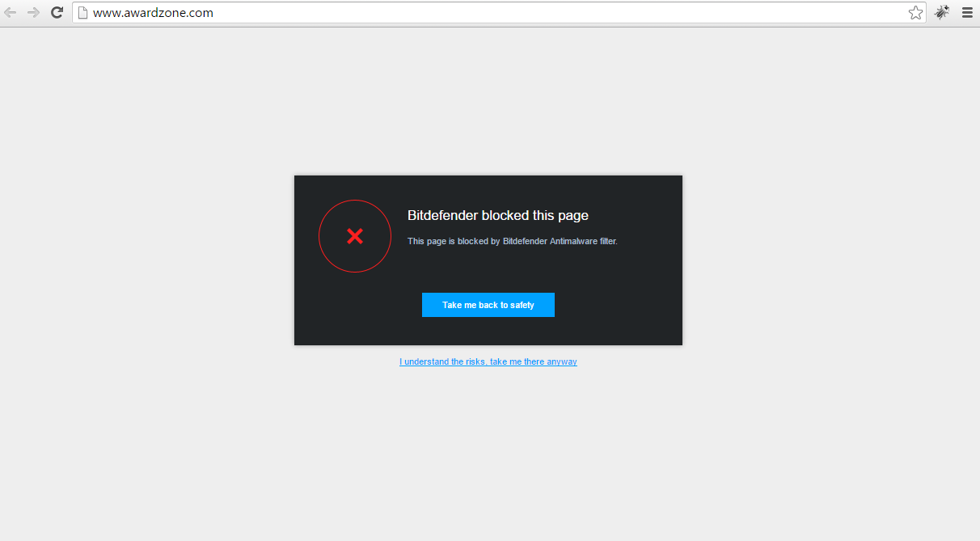
Task: Click the red X blocked icon
Action: click(355, 236)
